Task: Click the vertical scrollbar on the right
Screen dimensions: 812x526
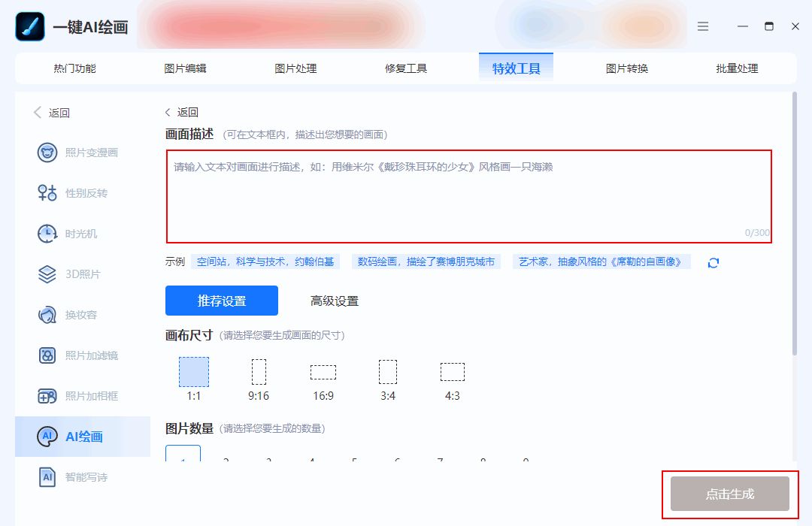Action: (x=795, y=224)
